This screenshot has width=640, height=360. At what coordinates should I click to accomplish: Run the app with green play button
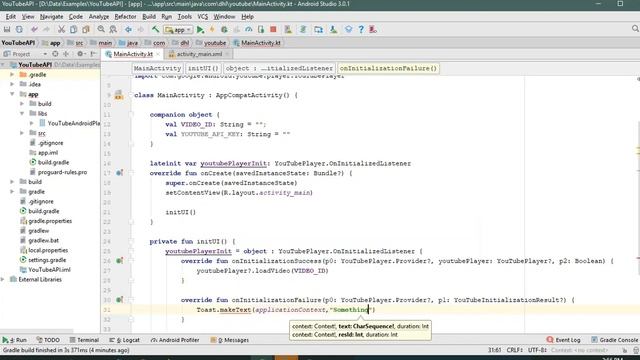pos(200,29)
